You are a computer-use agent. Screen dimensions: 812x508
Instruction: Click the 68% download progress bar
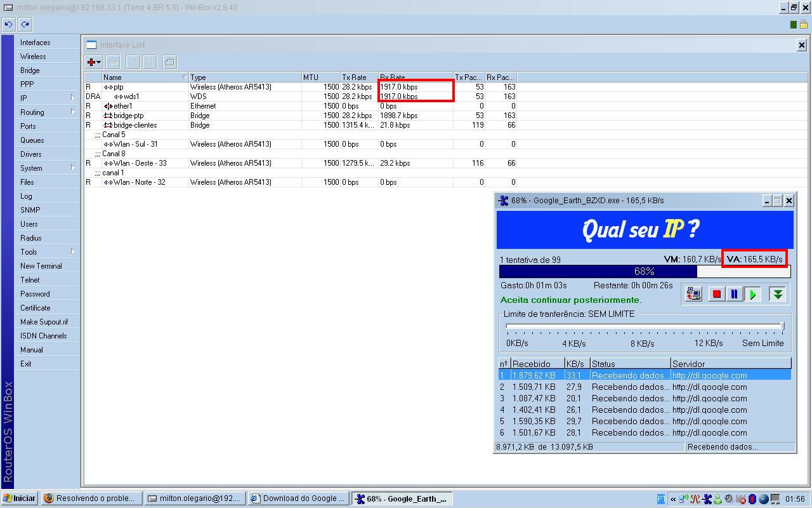click(645, 272)
